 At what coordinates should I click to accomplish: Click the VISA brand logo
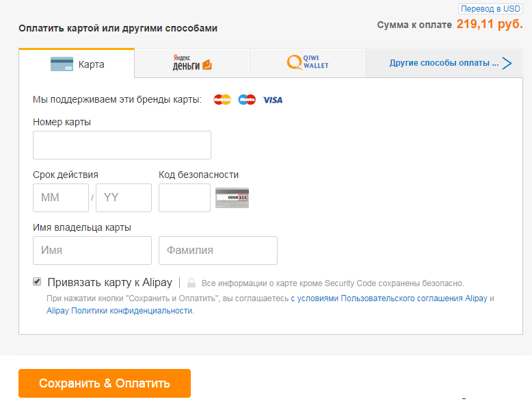[273, 100]
